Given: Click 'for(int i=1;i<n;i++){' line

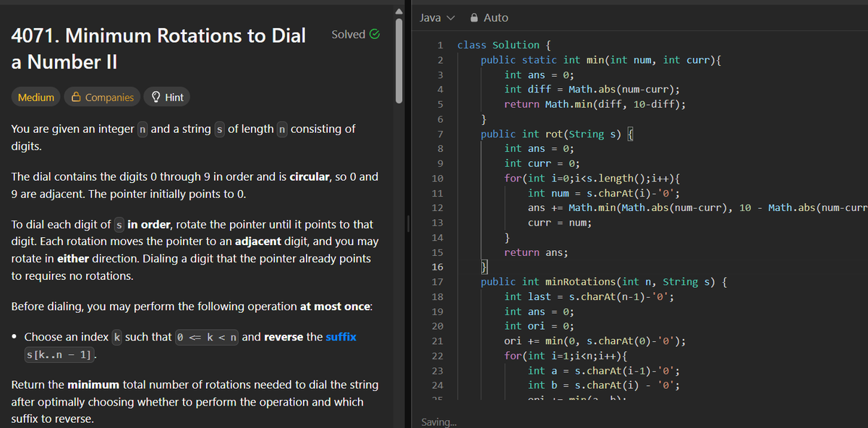Looking at the screenshot, I should click(x=566, y=356).
